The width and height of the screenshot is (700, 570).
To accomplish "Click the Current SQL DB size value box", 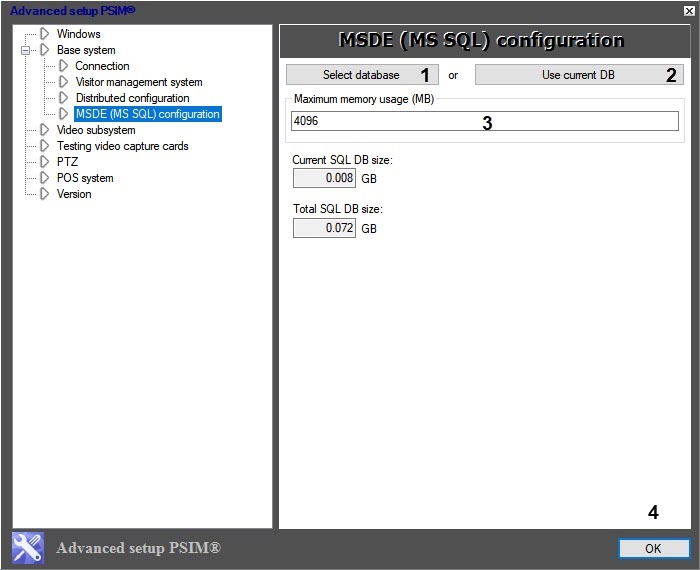I will [324, 178].
